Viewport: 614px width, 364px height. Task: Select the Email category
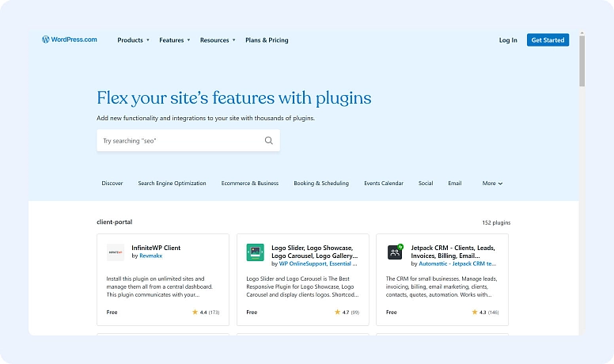pyautogui.click(x=455, y=183)
